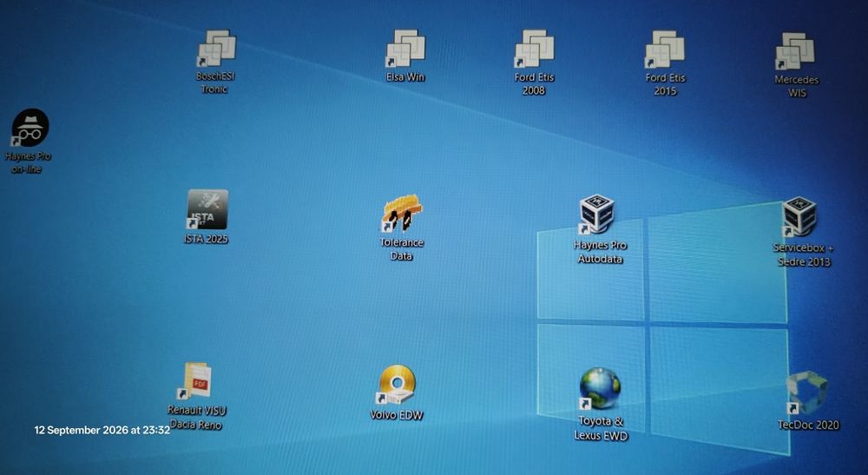868x475 pixels.
Task: Click the Mercedes WIS desktop icon
Action: [795, 51]
